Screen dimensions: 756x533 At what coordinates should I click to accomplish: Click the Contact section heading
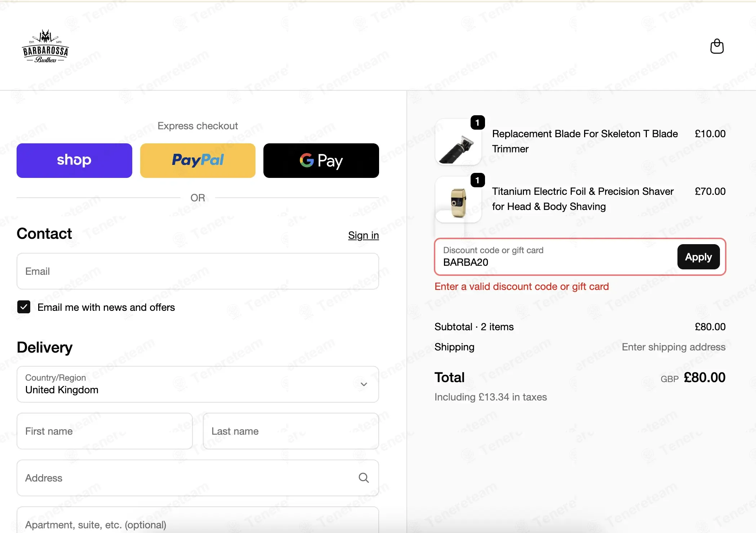44,234
